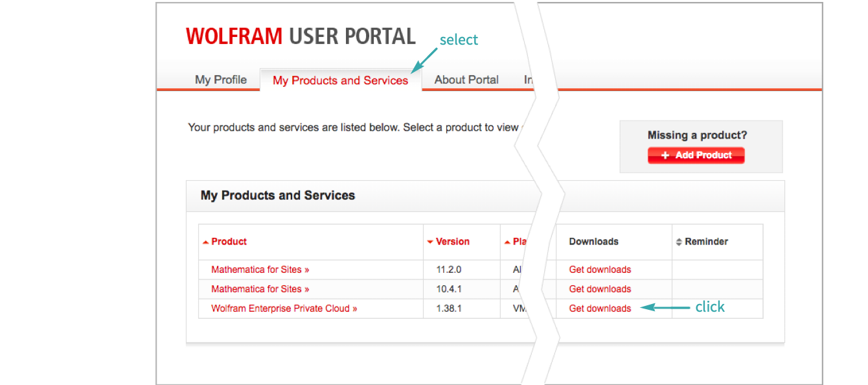
Task: Get downloads for Wolfram Enterprise Private Cloud
Action: (x=600, y=309)
